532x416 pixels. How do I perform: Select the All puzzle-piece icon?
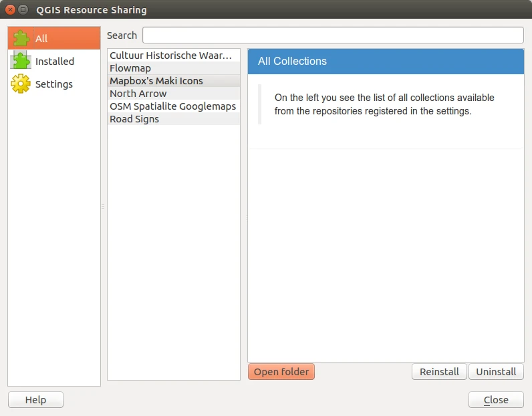tap(21, 38)
